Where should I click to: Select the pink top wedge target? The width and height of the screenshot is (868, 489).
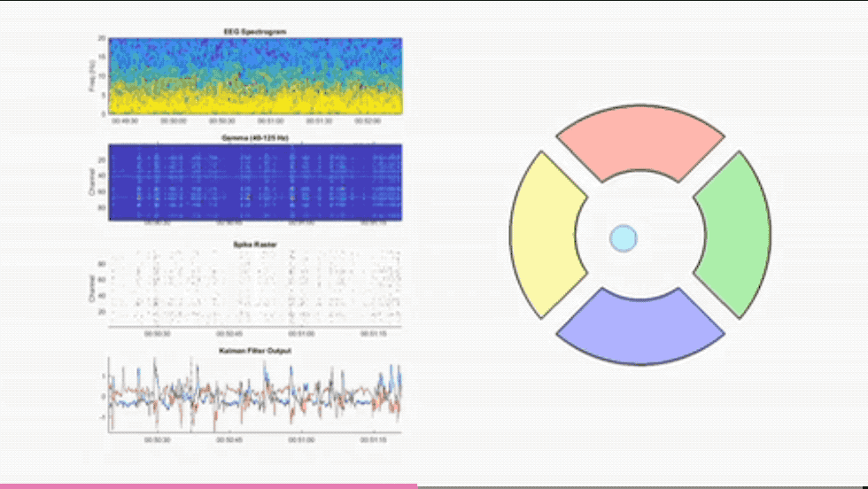(x=640, y=142)
